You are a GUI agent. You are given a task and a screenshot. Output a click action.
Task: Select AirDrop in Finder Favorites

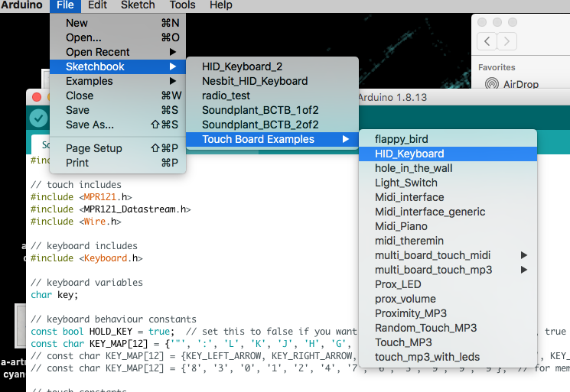click(x=512, y=84)
